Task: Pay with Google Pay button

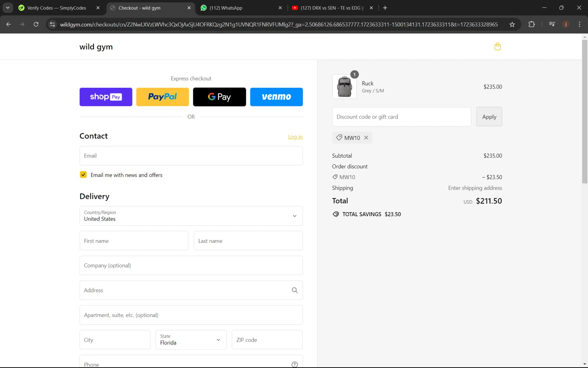Action: click(x=220, y=97)
